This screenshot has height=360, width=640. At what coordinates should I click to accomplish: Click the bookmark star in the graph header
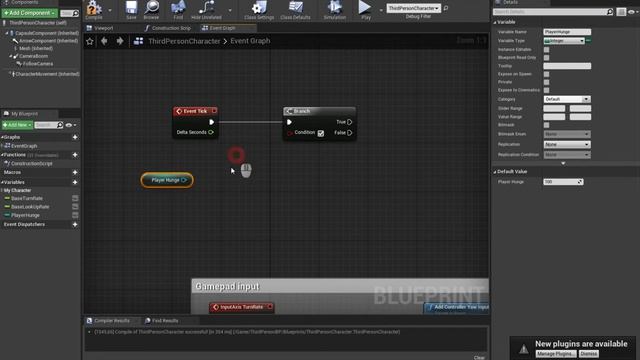tap(90, 41)
